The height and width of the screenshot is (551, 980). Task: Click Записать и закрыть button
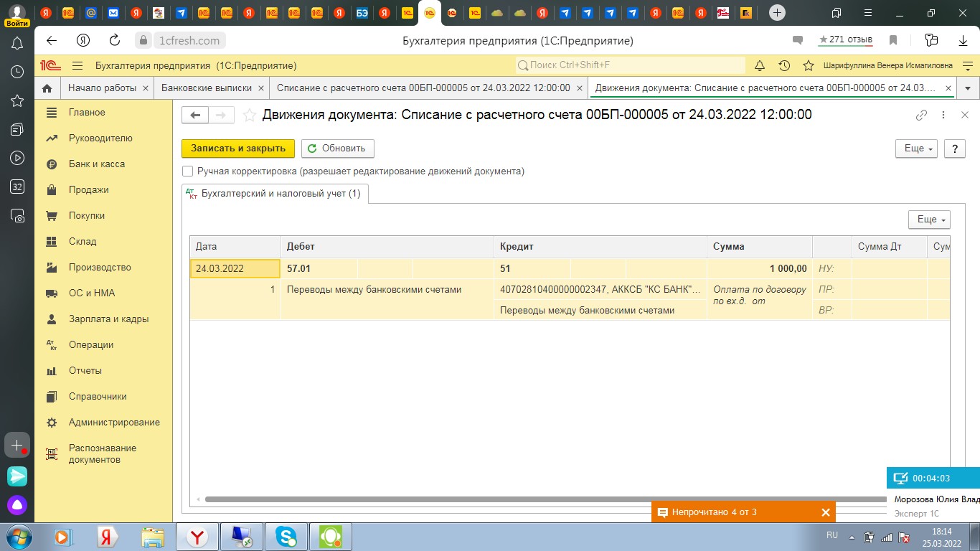pyautogui.click(x=238, y=149)
